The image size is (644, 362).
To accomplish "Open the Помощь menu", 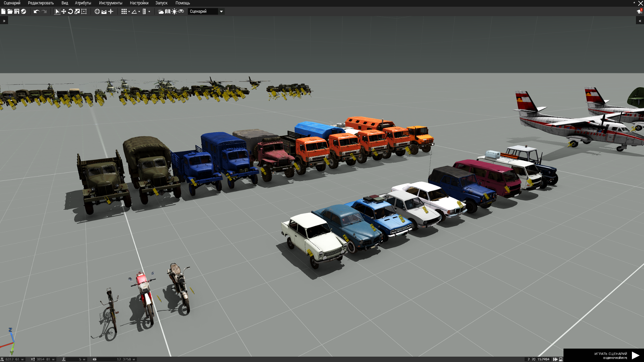I will click(x=183, y=3).
